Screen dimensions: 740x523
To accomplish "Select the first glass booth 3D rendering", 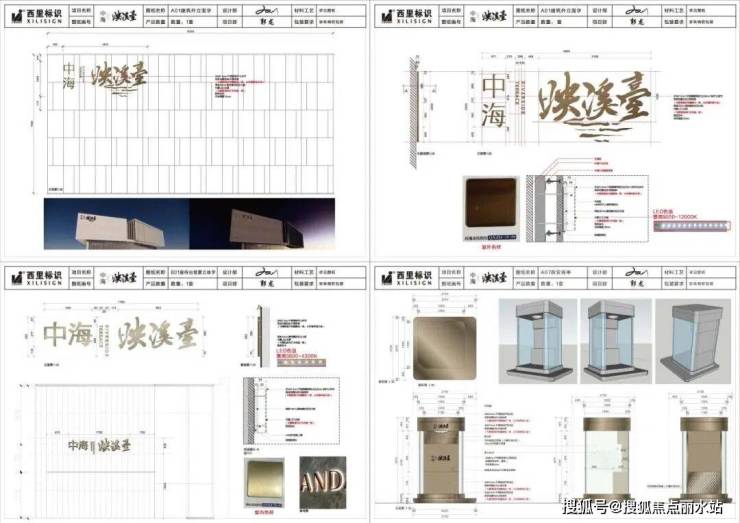I will (522, 344).
